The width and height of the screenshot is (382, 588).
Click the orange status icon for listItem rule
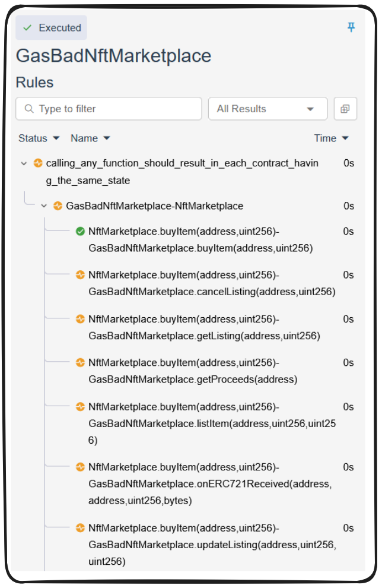coord(80,407)
